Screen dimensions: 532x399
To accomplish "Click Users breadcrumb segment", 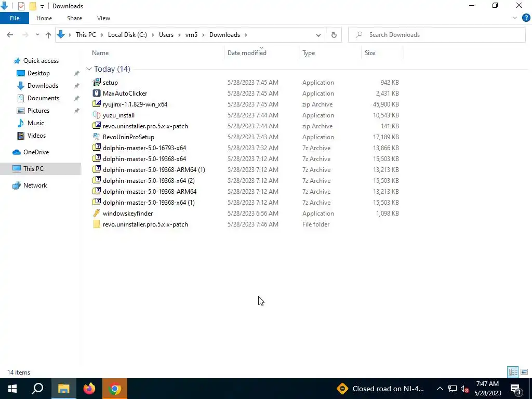I will [166, 35].
